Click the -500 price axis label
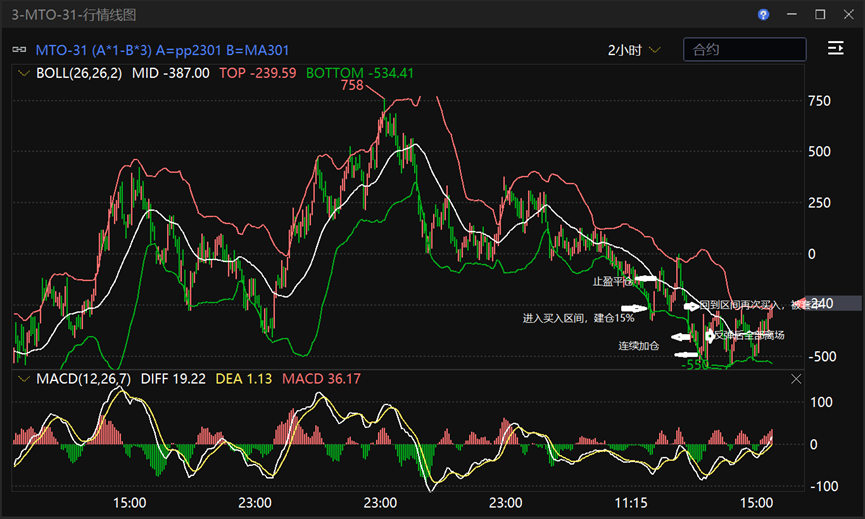This screenshot has height=519, width=865. [x=822, y=357]
